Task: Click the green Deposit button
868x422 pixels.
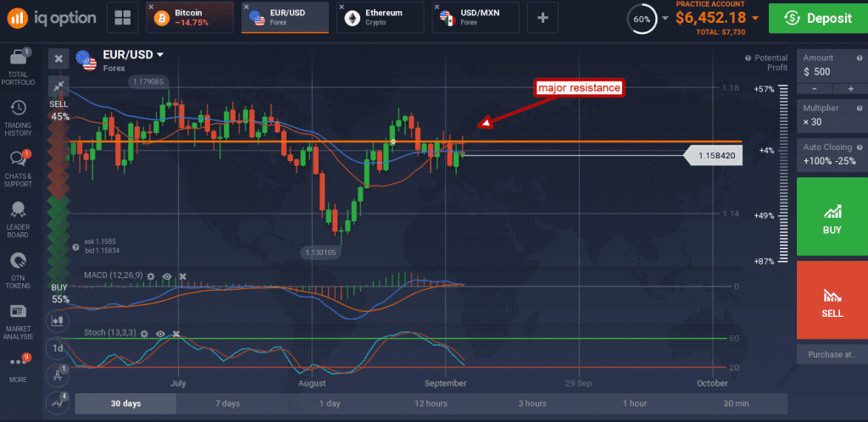Action: [x=818, y=18]
